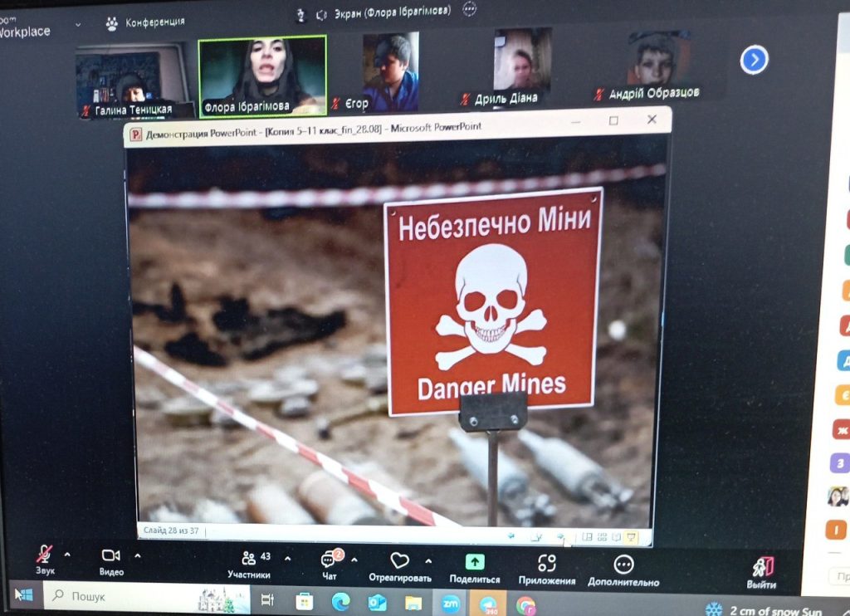Open Google Chrome from the taskbar
The image size is (850, 616).
(525, 605)
